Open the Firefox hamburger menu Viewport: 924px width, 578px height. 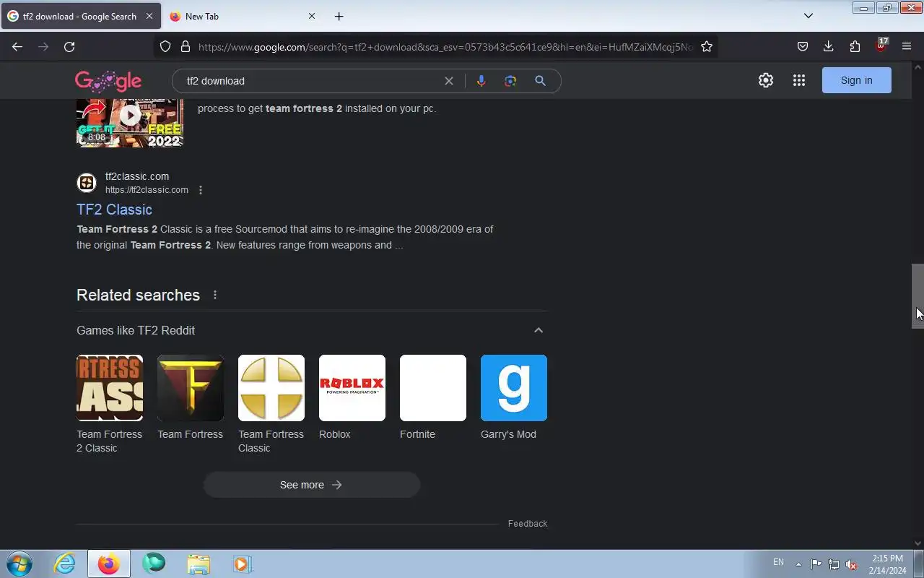click(x=907, y=47)
